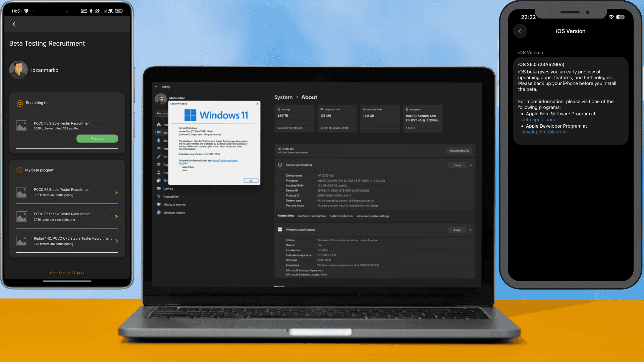The image size is (644, 362).
Task: Open Domain or workgroup related link
Action: [x=312, y=216]
